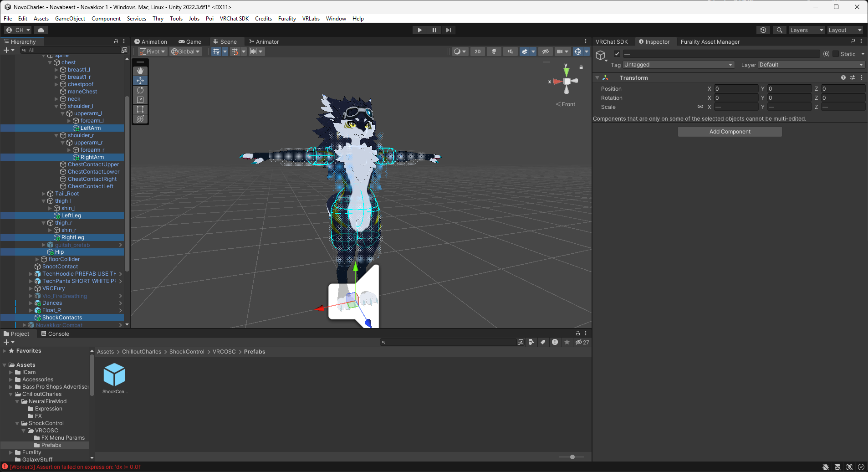Switch to the Game tab
The width and height of the screenshot is (868, 472).
190,41
